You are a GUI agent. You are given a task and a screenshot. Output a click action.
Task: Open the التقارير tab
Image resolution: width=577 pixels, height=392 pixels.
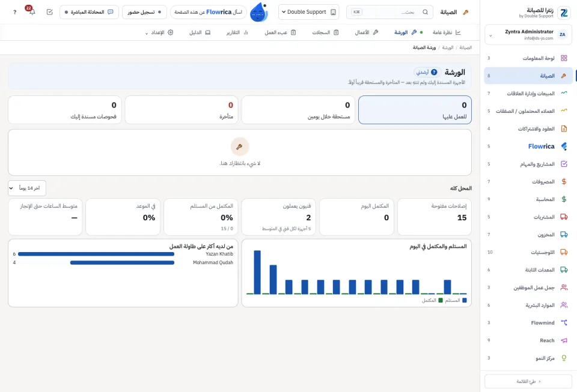[x=237, y=32]
